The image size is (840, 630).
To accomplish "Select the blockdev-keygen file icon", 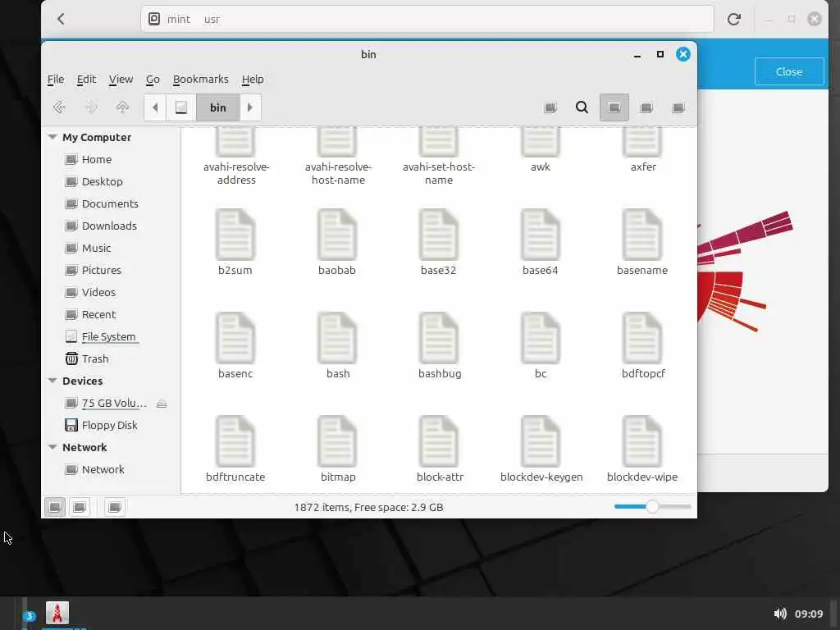I will click(541, 441).
